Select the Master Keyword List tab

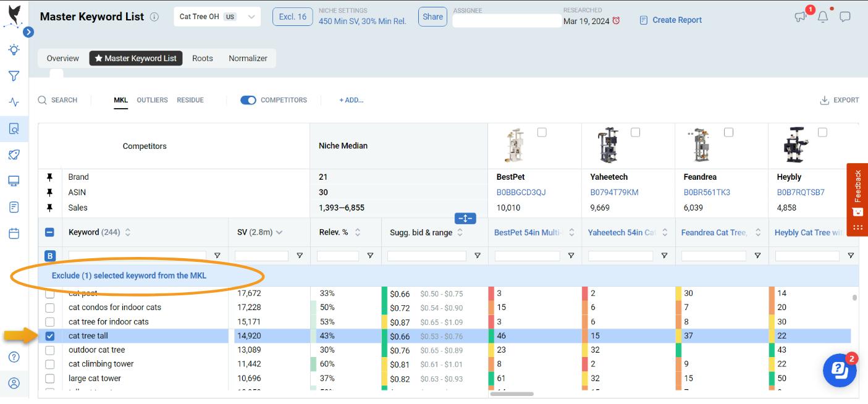tap(136, 59)
